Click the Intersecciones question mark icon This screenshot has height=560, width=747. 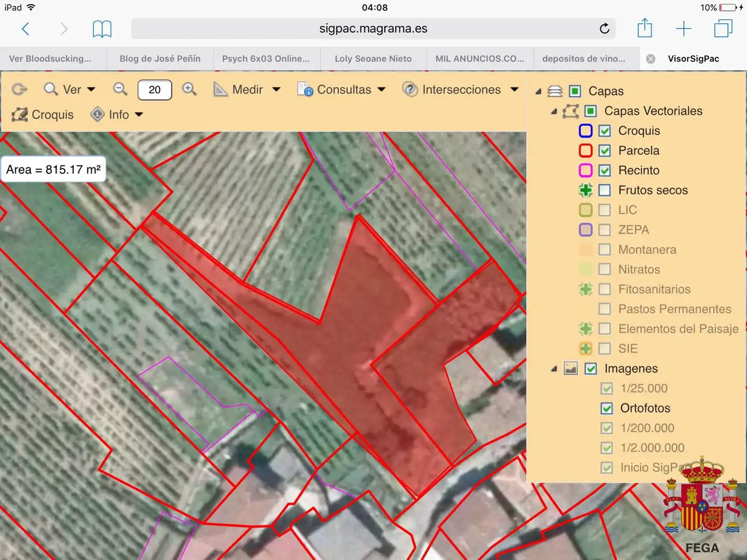410,89
